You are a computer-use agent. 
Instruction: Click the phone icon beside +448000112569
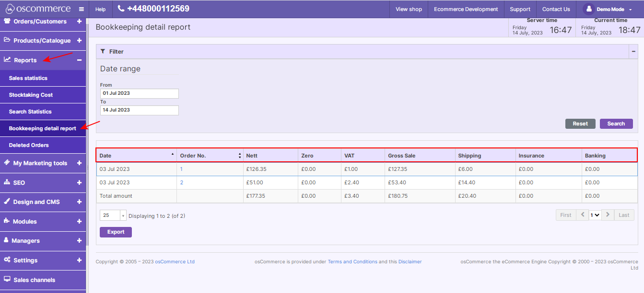pyautogui.click(x=121, y=8)
